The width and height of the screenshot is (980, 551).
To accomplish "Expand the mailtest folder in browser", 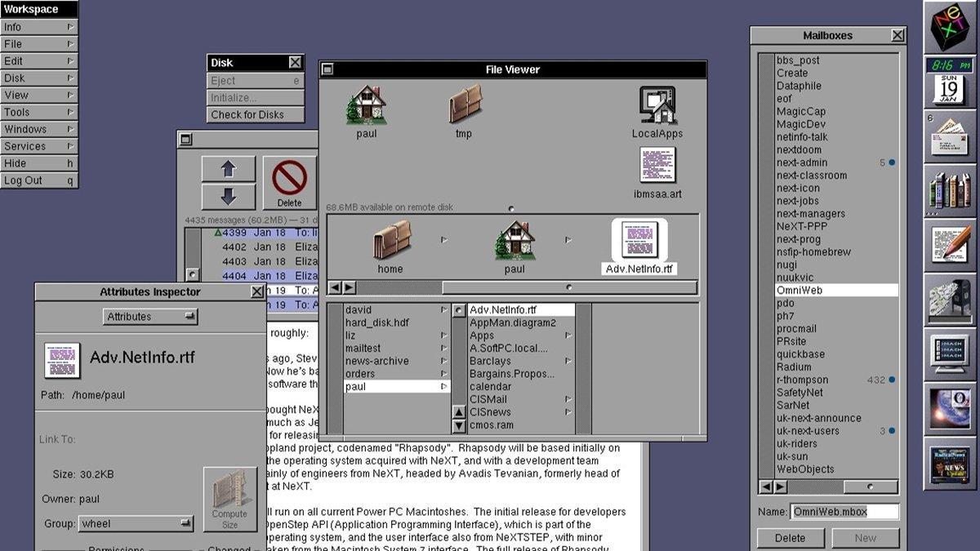I will [x=444, y=349].
